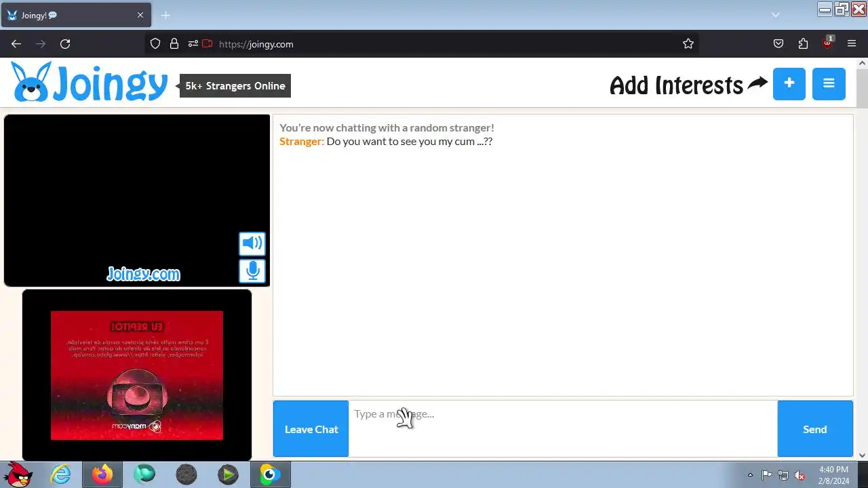Leave the current chat
This screenshot has width=868, height=488.
point(311,429)
